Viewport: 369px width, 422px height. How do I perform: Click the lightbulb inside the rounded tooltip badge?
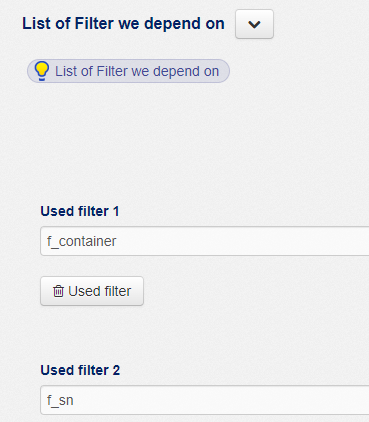[x=42, y=71]
